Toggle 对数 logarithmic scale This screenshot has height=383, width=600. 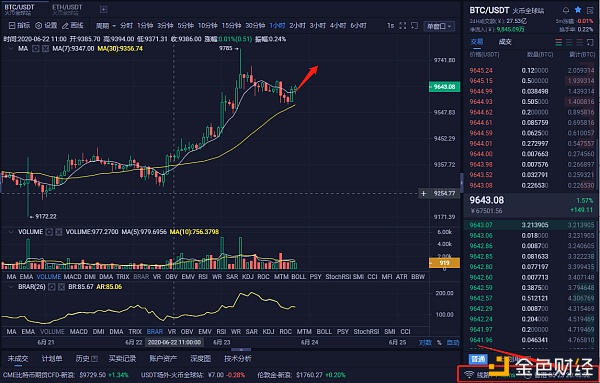[x=425, y=342]
